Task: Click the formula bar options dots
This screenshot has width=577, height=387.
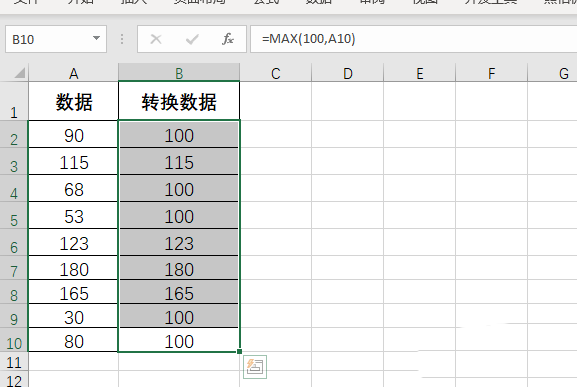Action: coord(122,39)
